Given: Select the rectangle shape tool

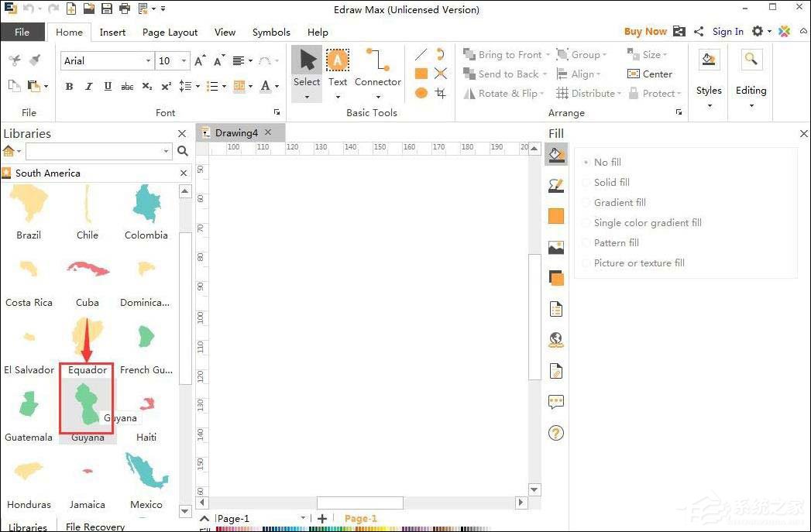Looking at the screenshot, I should (421, 74).
